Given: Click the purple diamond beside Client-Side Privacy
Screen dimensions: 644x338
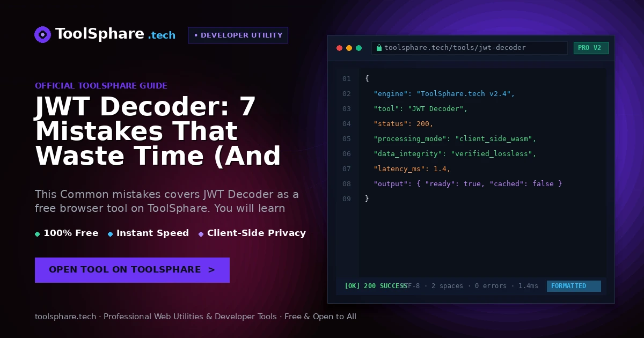Looking at the screenshot, I should click(x=201, y=234).
